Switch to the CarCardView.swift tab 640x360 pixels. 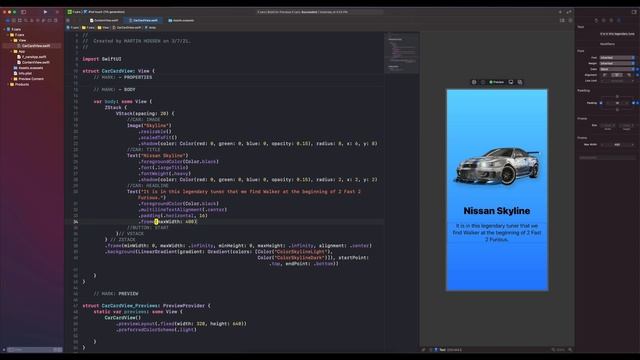(143, 20)
